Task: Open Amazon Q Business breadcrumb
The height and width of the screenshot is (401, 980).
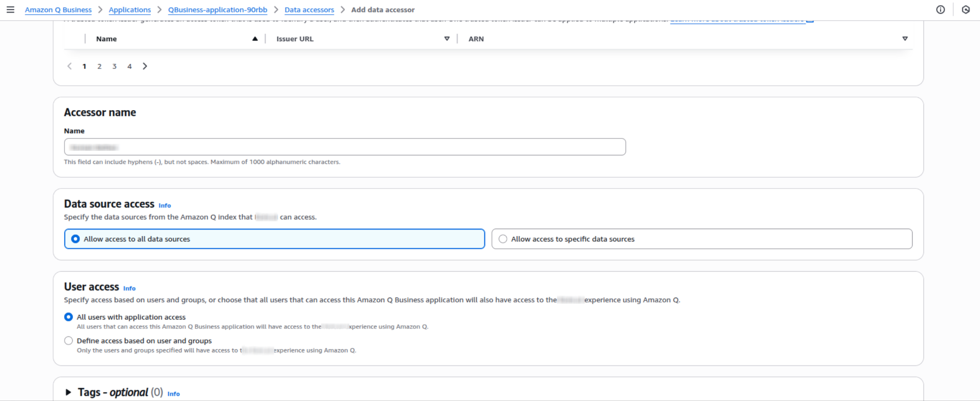Action: click(x=58, y=10)
